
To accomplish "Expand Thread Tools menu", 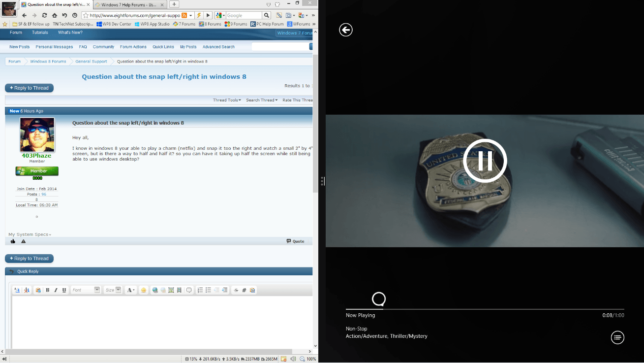I will pos(227,100).
